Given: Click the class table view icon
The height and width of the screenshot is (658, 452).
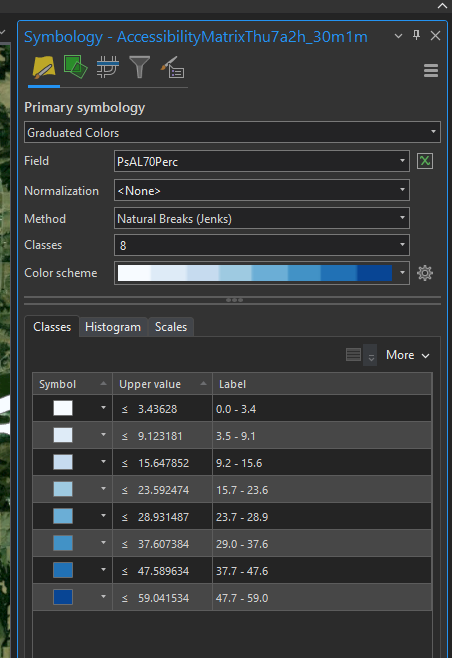Looking at the screenshot, I should pos(353,355).
